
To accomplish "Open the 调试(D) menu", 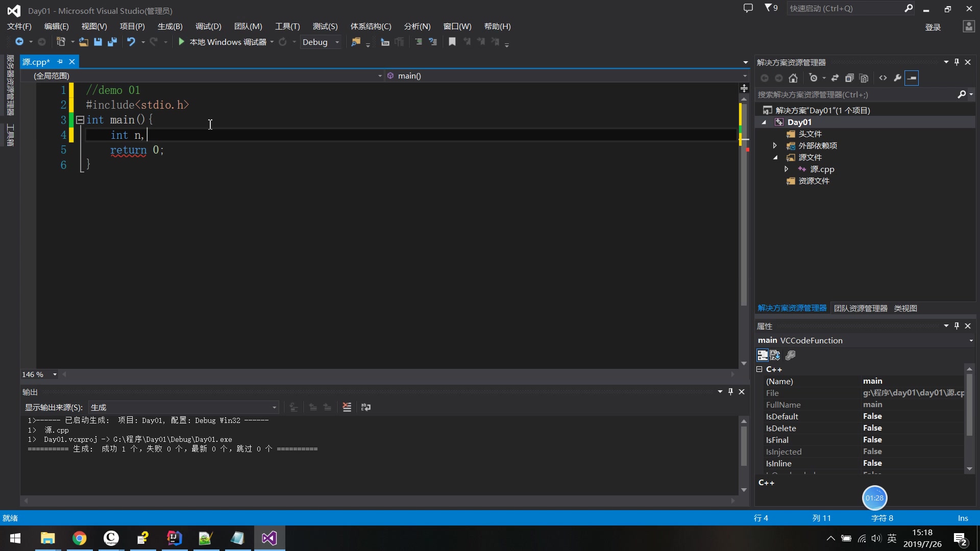I will [208, 27].
